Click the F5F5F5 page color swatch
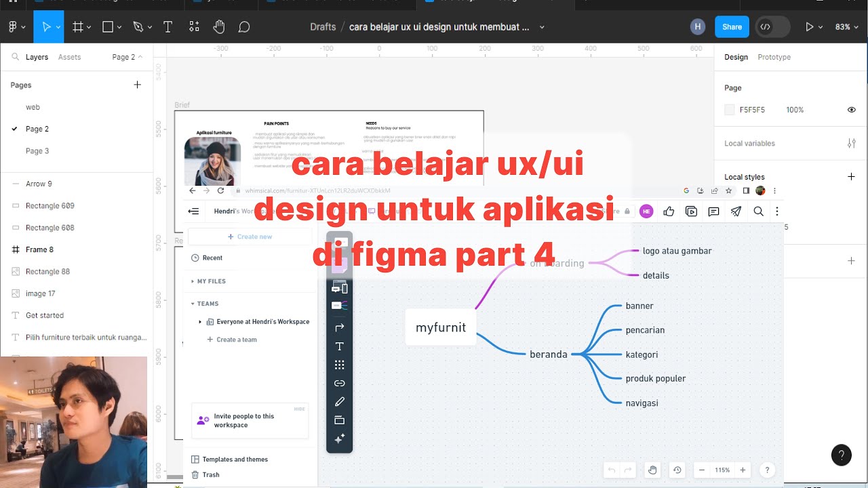The image size is (868, 488). pyautogui.click(x=730, y=110)
